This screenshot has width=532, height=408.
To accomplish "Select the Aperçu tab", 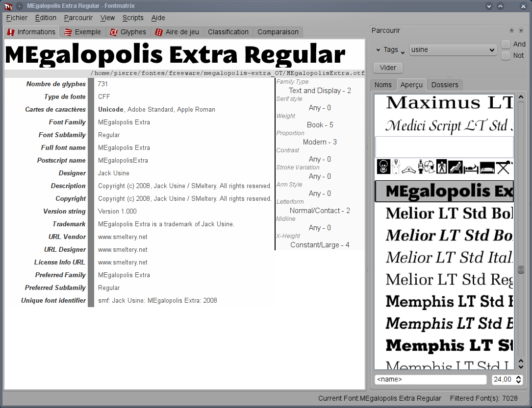I will coord(411,85).
